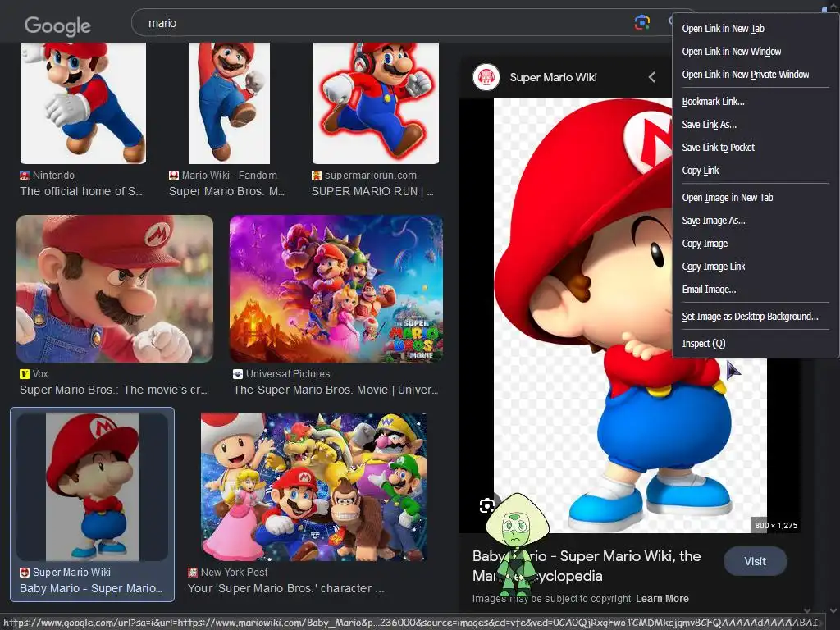Open Super Mario Bros. M... Fandom result title
The height and width of the screenshot is (630, 840).
pyautogui.click(x=226, y=191)
